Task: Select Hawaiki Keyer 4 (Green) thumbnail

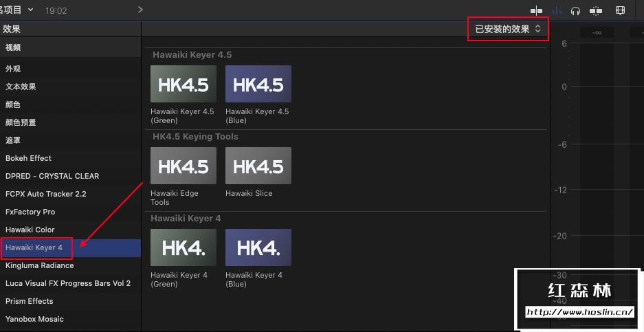Action: [184, 247]
